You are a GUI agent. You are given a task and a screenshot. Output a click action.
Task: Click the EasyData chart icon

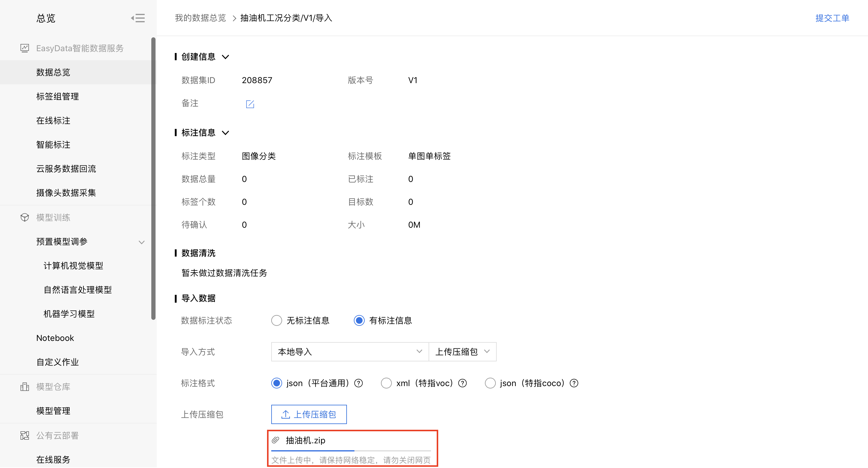(25, 48)
